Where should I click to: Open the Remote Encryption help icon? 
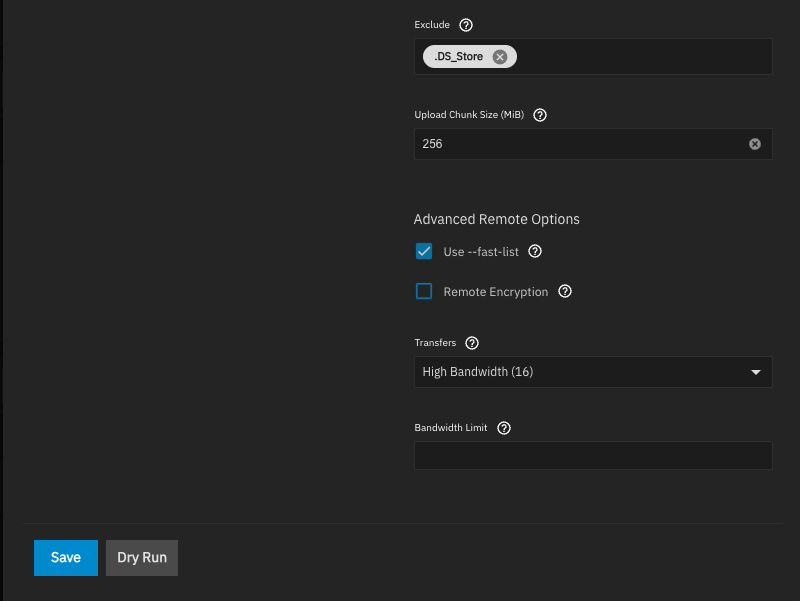pos(565,292)
